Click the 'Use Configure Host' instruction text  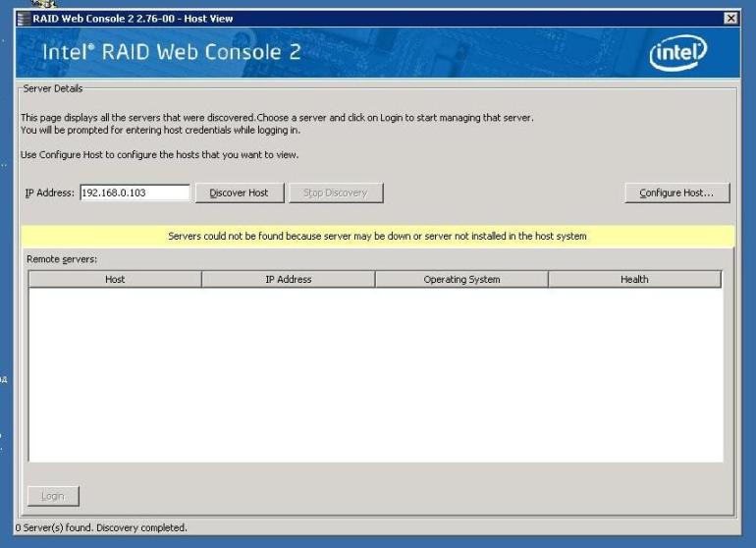160,155
